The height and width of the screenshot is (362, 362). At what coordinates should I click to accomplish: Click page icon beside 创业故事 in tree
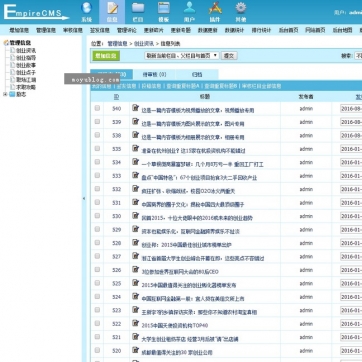[x=13, y=65]
